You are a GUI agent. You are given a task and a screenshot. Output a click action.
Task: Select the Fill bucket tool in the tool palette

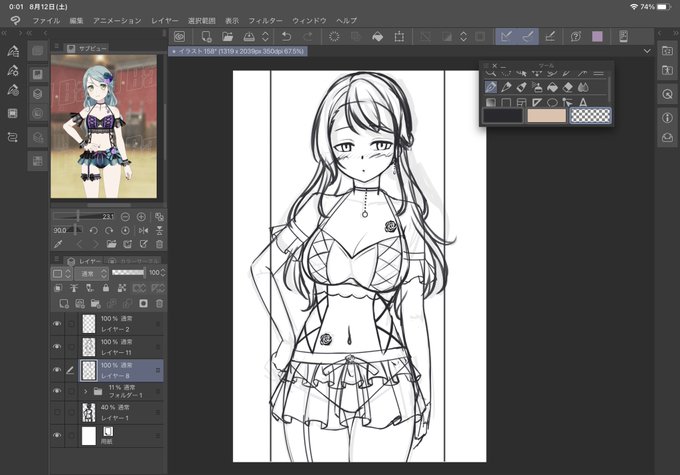click(552, 87)
